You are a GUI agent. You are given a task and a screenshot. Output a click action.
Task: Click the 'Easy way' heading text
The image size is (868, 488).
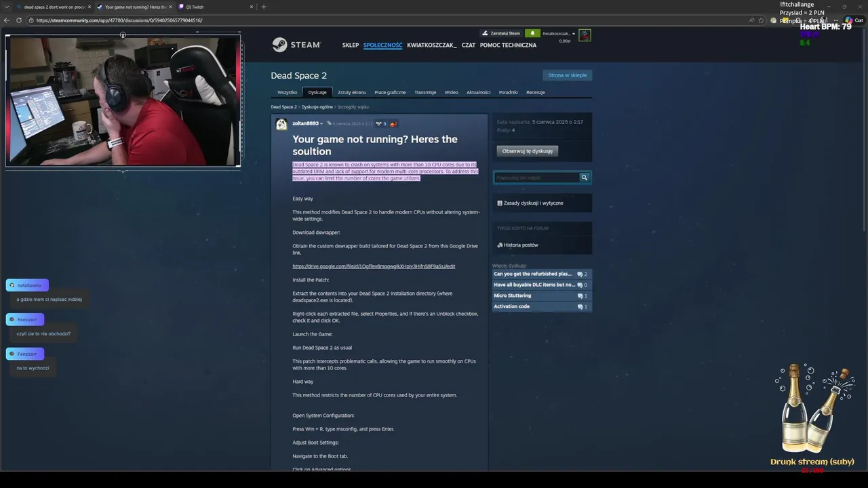(x=302, y=199)
